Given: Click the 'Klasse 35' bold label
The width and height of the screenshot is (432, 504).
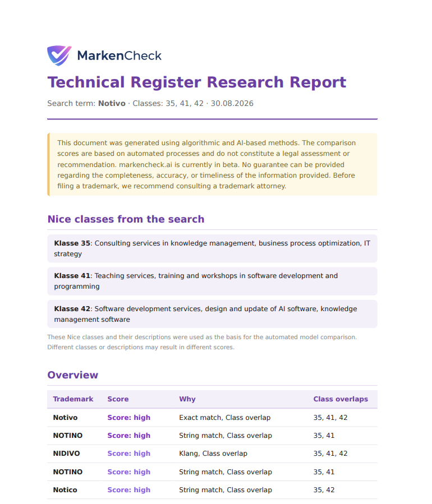Looking at the screenshot, I should coord(72,243).
